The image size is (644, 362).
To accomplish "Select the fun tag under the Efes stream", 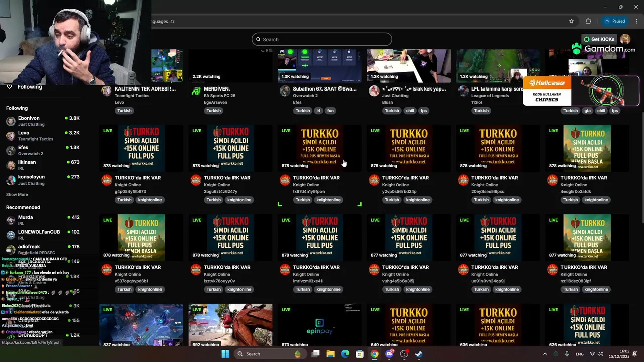I will point(330,111).
